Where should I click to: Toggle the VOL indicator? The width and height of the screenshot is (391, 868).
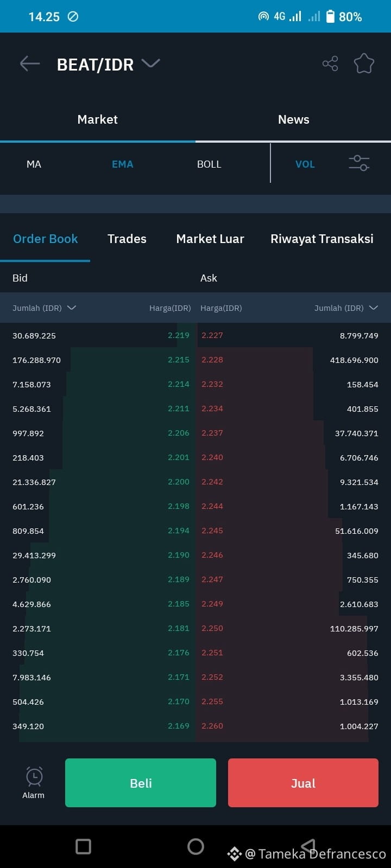click(x=305, y=164)
